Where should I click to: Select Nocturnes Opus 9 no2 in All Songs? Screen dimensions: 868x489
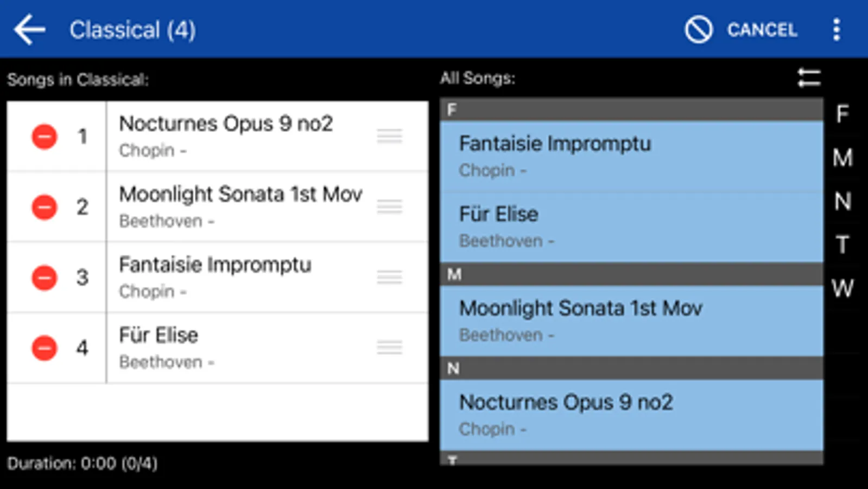coord(631,415)
